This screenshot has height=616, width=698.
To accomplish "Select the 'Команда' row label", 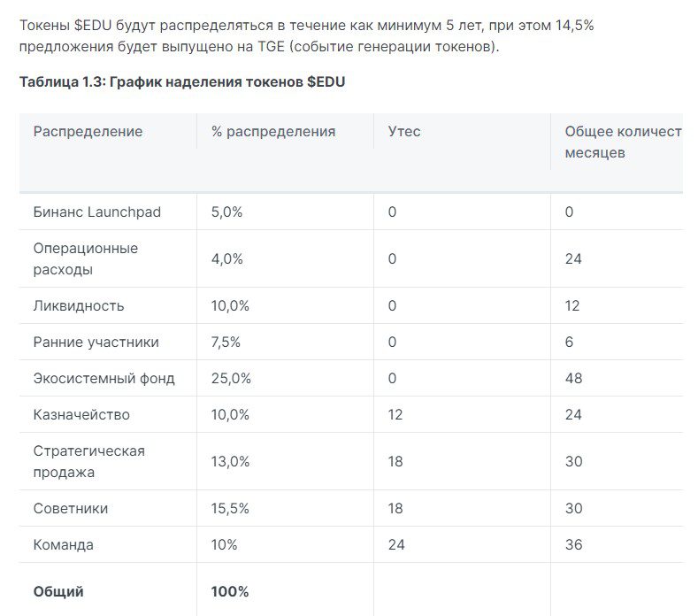I will click(63, 545).
